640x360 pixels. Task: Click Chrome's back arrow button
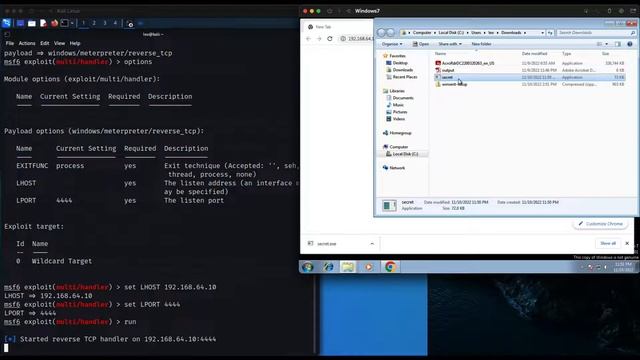coord(309,38)
